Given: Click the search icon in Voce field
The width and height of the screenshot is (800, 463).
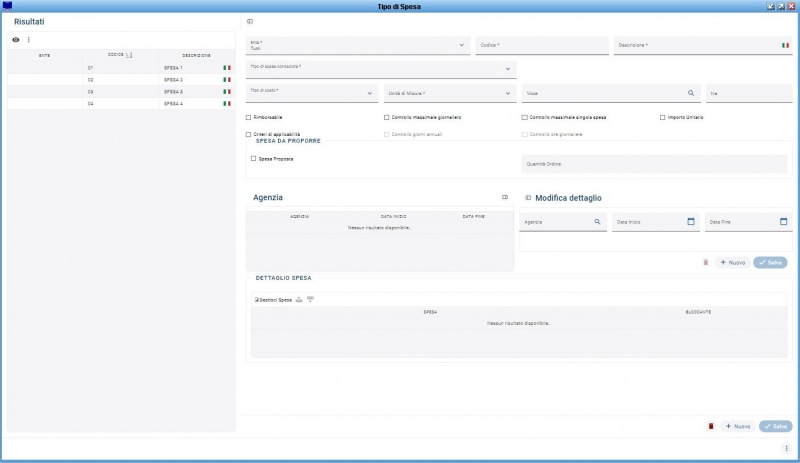Looking at the screenshot, I should [x=690, y=93].
